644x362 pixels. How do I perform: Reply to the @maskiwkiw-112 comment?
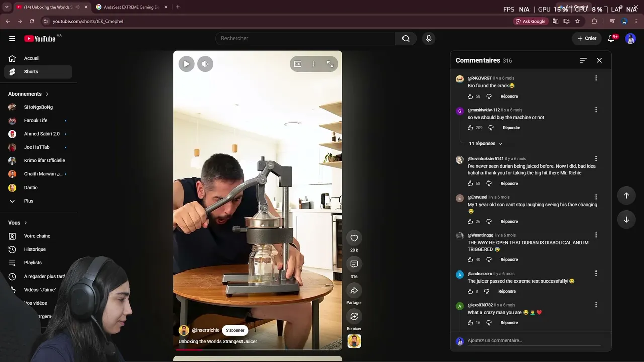pyautogui.click(x=511, y=128)
